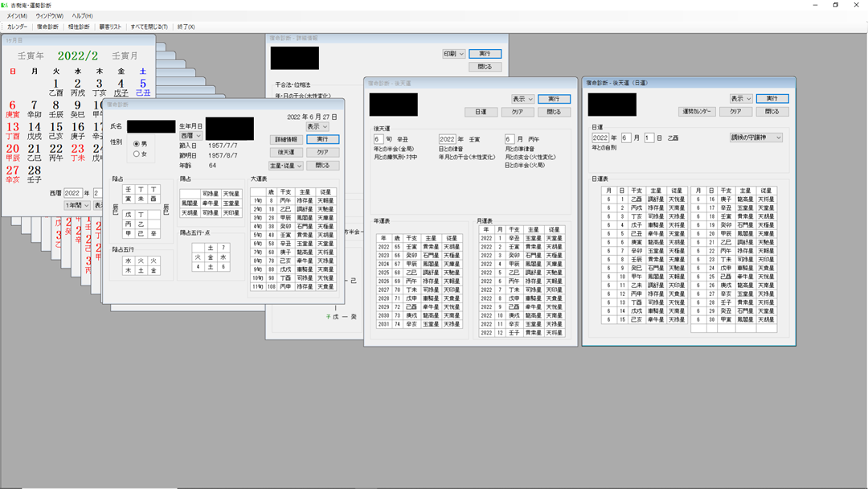Click the app icon in the title bar
868x489 pixels.
coord(5,5)
